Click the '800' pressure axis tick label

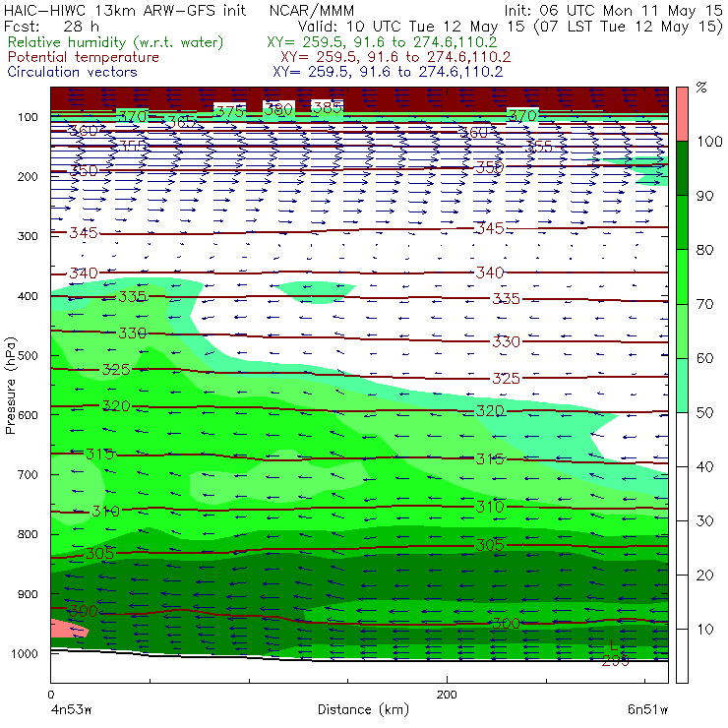(x=28, y=534)
